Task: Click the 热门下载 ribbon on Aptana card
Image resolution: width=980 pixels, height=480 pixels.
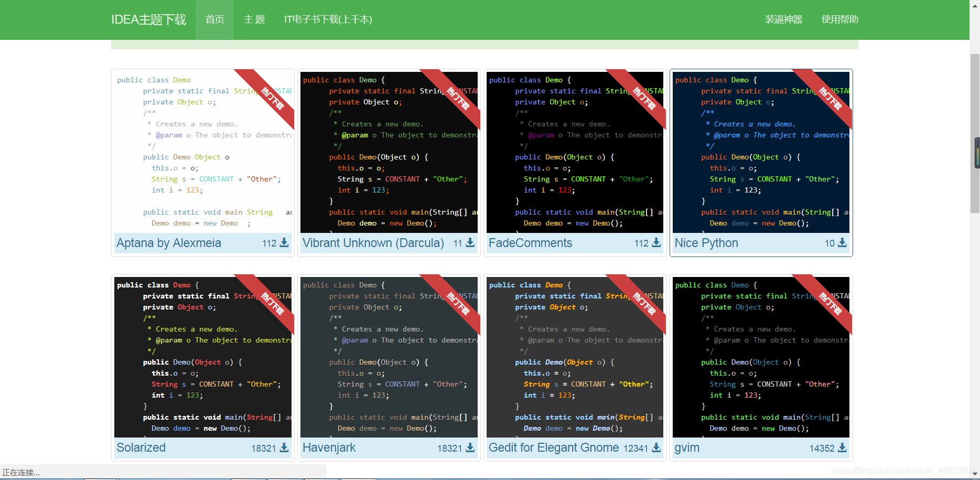Action: [x=272, y=99]
